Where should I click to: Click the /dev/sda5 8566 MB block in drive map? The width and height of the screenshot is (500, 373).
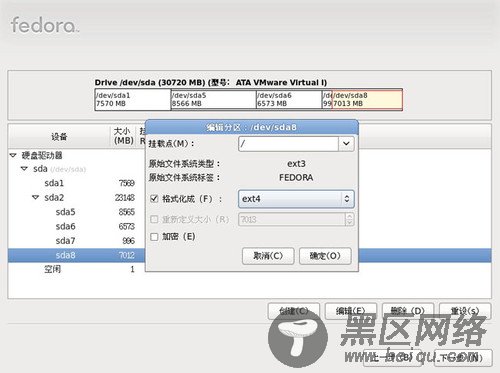213,99
